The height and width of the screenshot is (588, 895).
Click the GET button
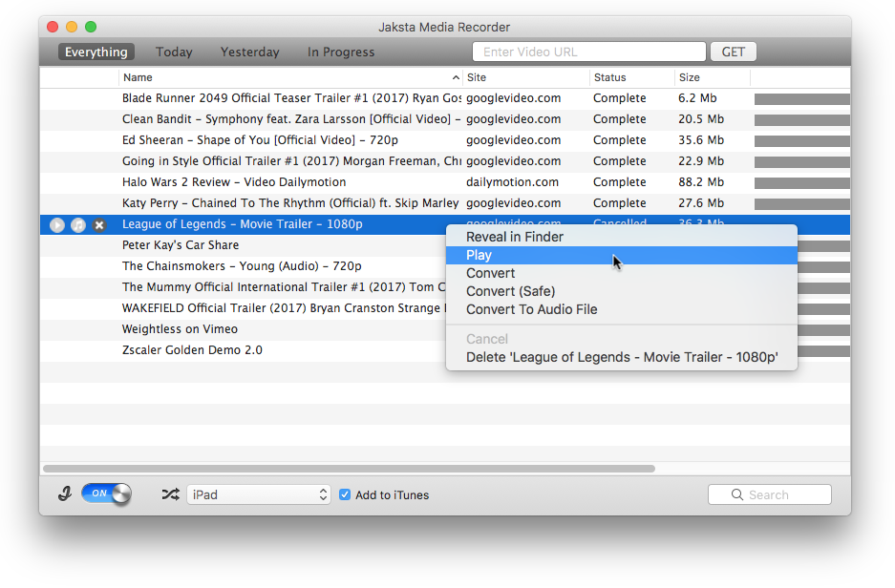click(x=734, y=52)
